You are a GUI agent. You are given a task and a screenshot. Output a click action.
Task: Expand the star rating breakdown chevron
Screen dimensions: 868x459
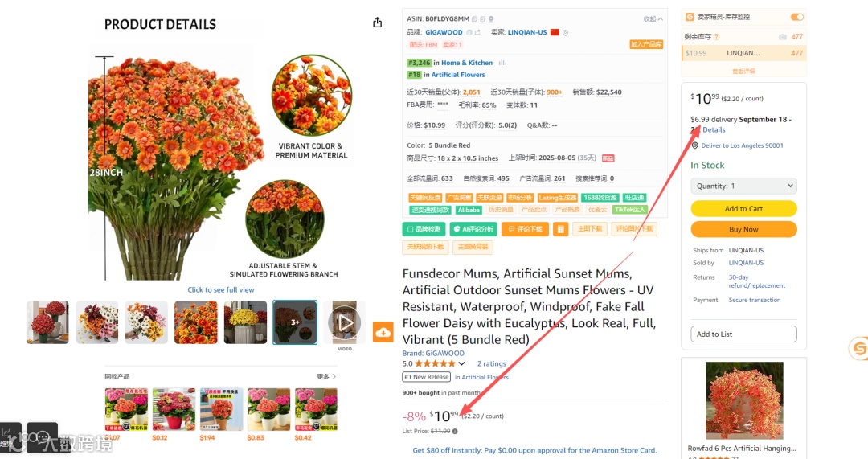(461, 364)
